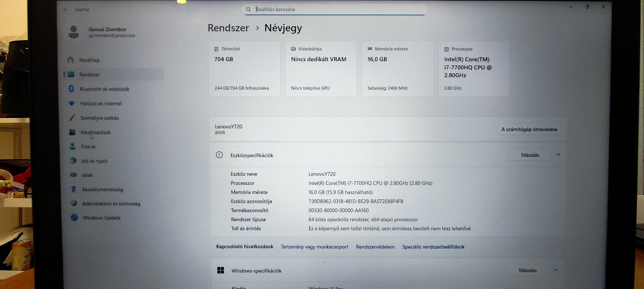Click the Bluetooth icon in sidebar
The height and width of the screenshot is (289, 644).
click(71, 89)
